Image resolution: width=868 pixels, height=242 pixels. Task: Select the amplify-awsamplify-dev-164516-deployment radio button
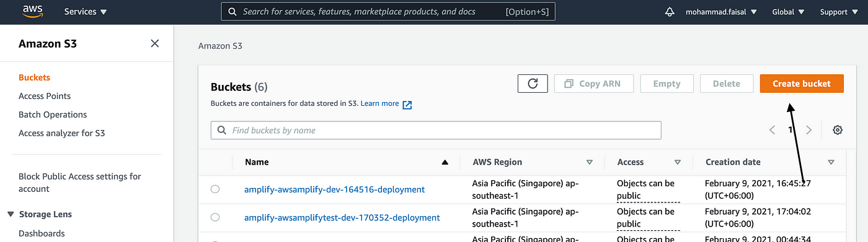point(215,189)
